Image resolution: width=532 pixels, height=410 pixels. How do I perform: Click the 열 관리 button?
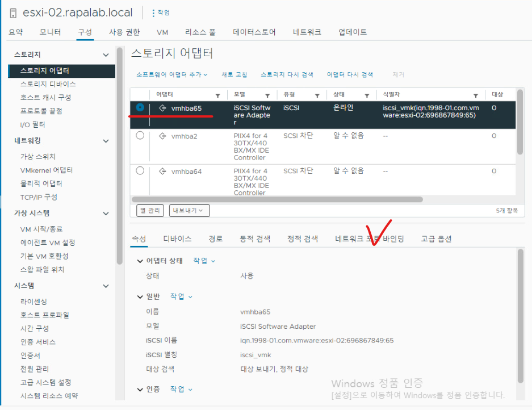[150, 211]
